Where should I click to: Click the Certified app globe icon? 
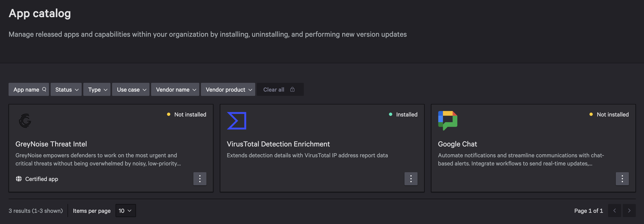(x=19, y=179)
